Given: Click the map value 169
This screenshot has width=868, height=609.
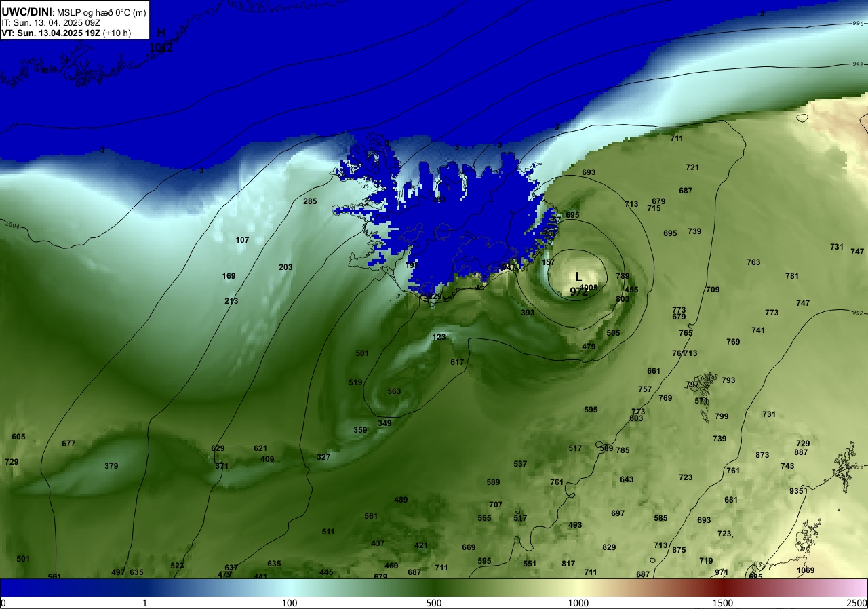Looking at the screenshot, I should point(229,276).
